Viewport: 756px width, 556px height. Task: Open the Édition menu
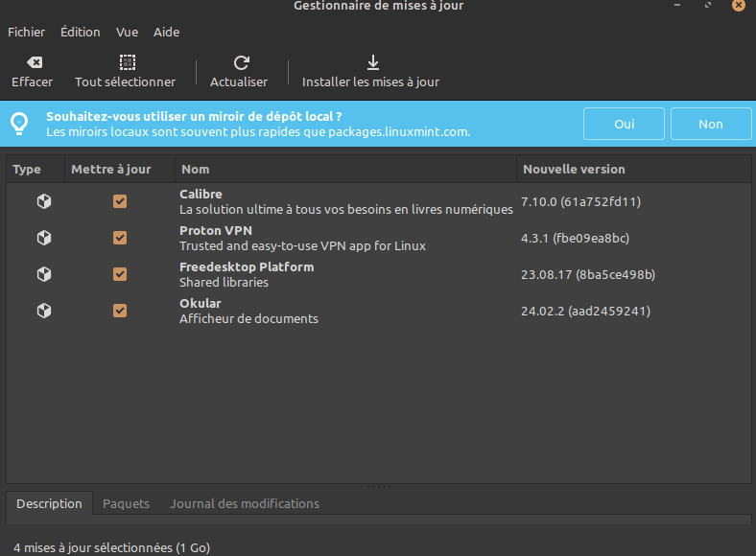80,32
